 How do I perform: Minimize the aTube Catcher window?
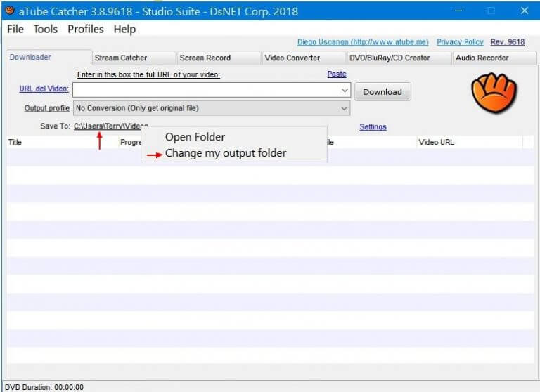tap(458, 11)
